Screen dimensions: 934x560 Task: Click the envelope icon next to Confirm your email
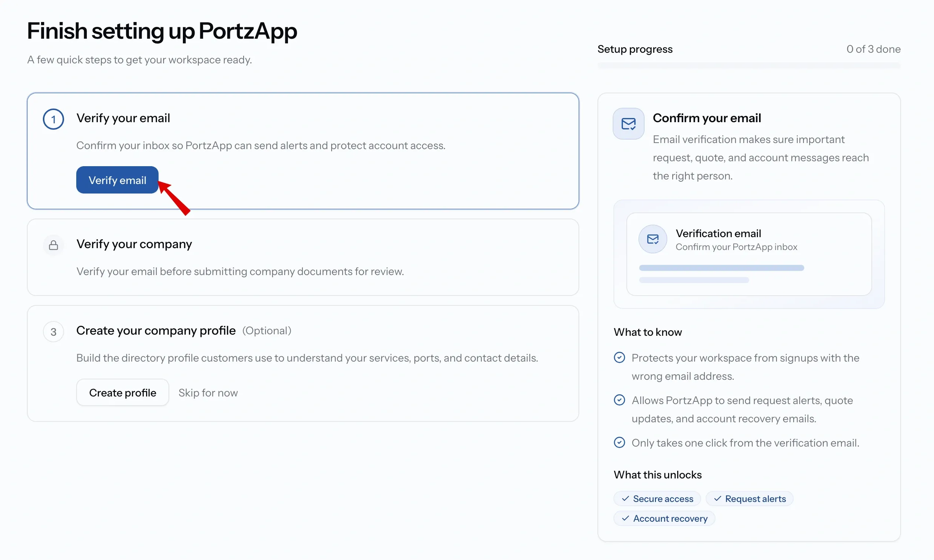coord(629,124)
